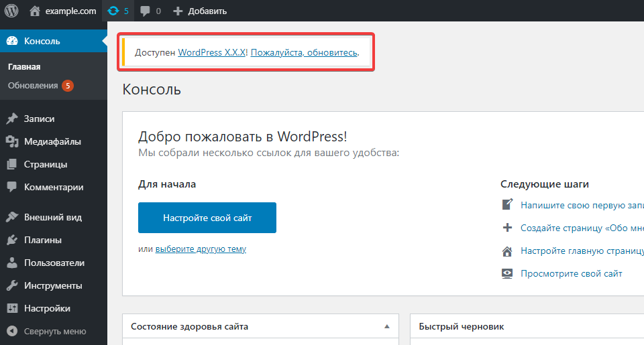Click the house icon by Настройте главную страницу
The height and width of the screenshot is (345, 644).
[x=507, y=251]
